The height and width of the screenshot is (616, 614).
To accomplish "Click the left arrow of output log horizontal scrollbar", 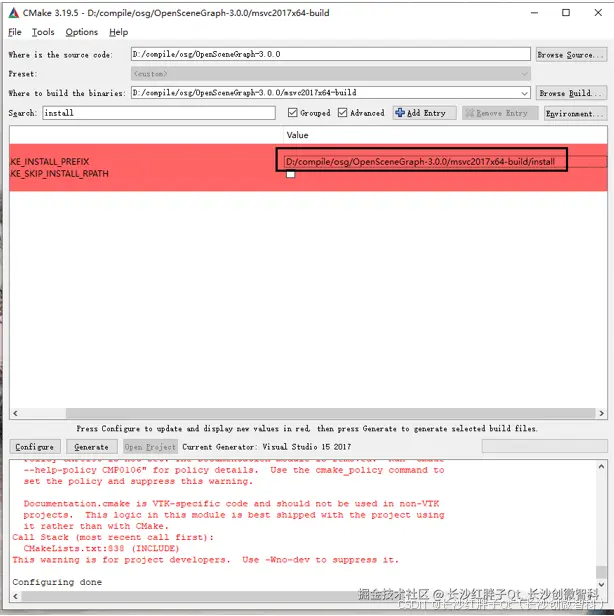I will pos(15,596).
